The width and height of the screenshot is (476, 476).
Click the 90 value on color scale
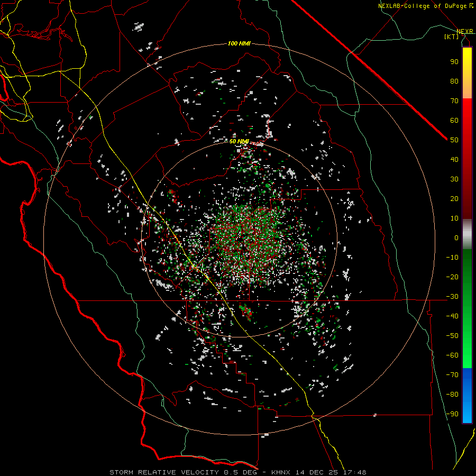point(454,62)
